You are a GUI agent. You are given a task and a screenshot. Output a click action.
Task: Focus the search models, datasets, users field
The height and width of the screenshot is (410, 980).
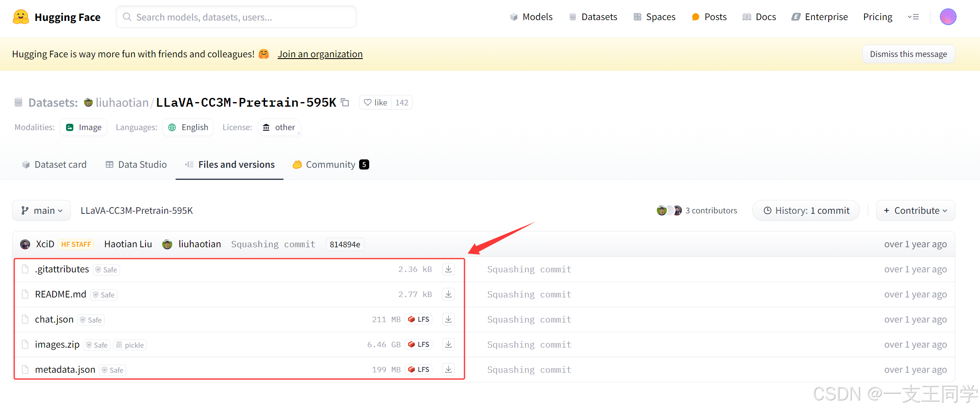point(236,17)
